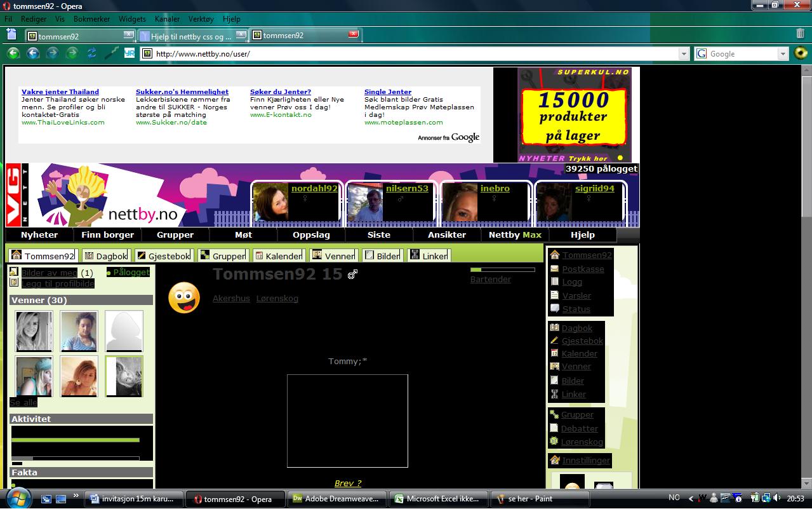Image resolution: width=812 pixels, height=509 pixels.
Task: Open the Kalender profile tab
Action: [278, 255]
